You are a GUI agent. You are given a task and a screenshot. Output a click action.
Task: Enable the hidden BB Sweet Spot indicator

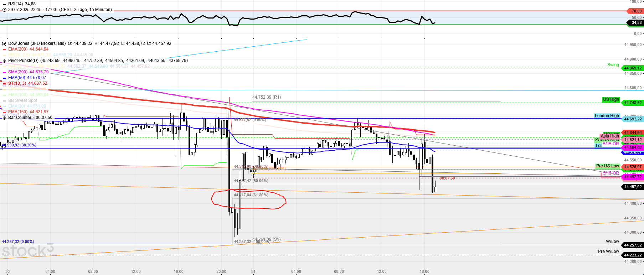click(22, 100)
